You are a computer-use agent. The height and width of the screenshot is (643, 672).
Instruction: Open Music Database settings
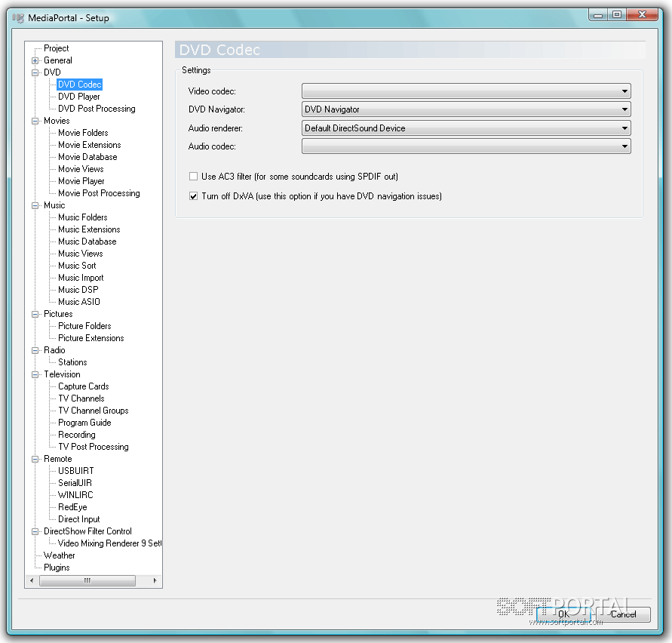[x=87, y=242]
